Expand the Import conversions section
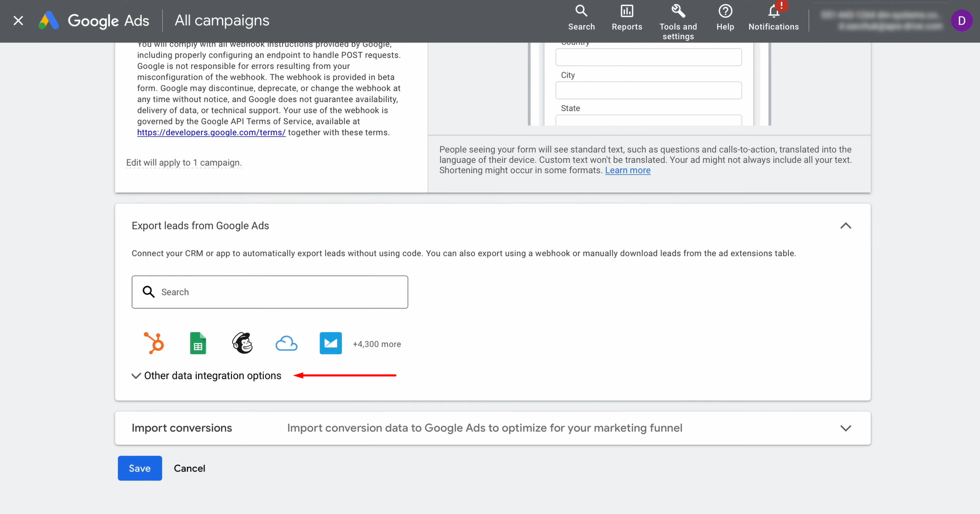This screenshot has height=514, width=980. click(x=845, y=428)
